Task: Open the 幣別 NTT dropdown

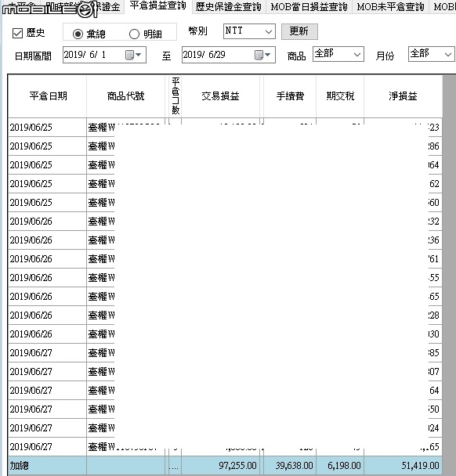Action: pos(249,31)
